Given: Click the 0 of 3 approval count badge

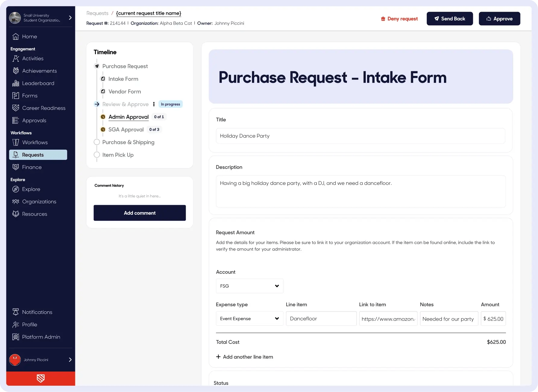Looking at the screenshot, I should 154,129.
